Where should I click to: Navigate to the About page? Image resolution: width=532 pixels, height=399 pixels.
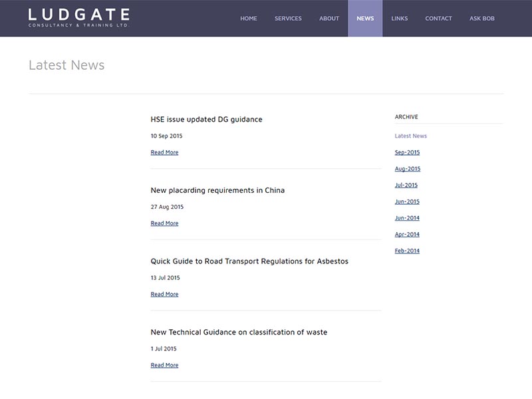(329, 19)
